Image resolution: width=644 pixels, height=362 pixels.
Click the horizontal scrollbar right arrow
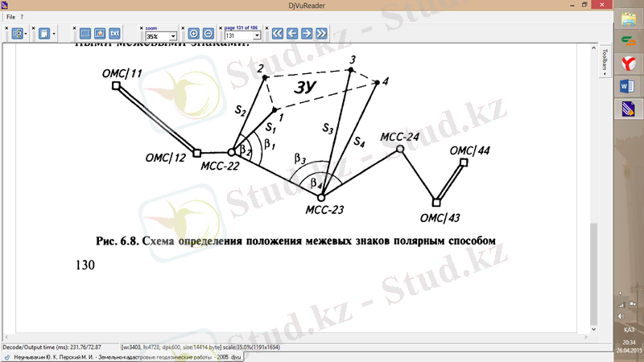(586, 337)
